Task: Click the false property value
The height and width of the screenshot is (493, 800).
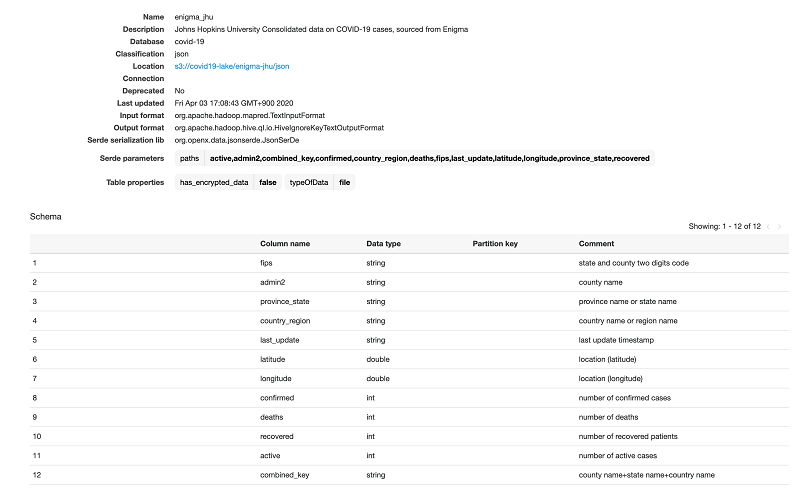Action: tap(268, 183)
